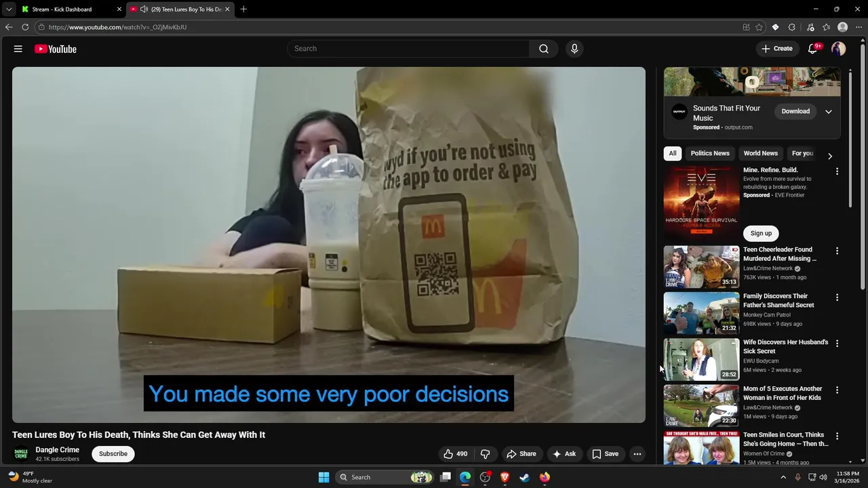Open options for Mom of 5 video
868x488 pixels.
pyautogui.click(x=837, y=390)
